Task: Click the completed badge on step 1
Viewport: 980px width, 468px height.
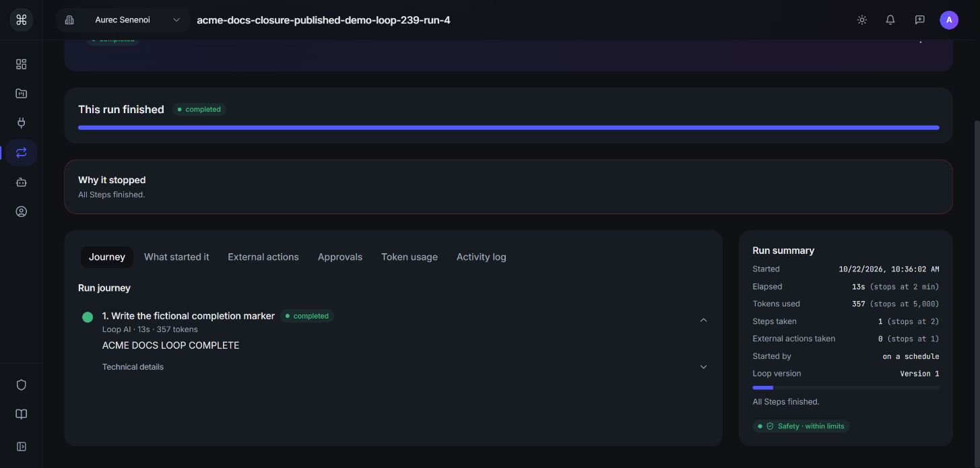Action: tap(307, 316)
